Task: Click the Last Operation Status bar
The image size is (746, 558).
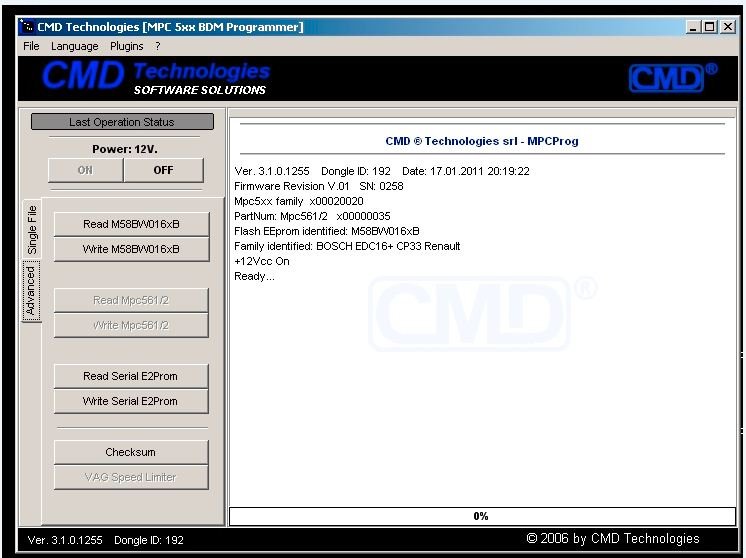Action: (122, 122)
